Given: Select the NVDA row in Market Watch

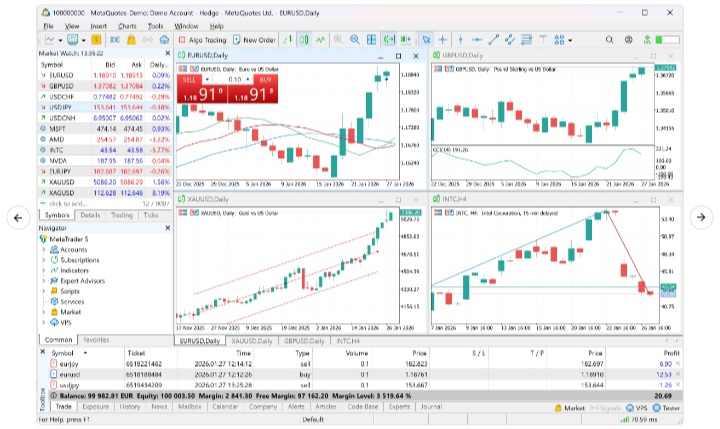Looking at the screenshot, I should [105, 161].
